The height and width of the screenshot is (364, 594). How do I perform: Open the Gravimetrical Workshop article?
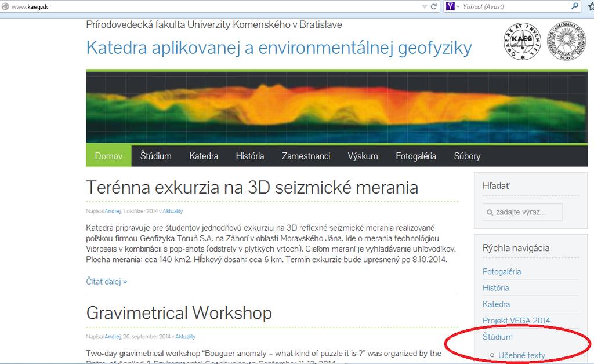pos(179,313)
